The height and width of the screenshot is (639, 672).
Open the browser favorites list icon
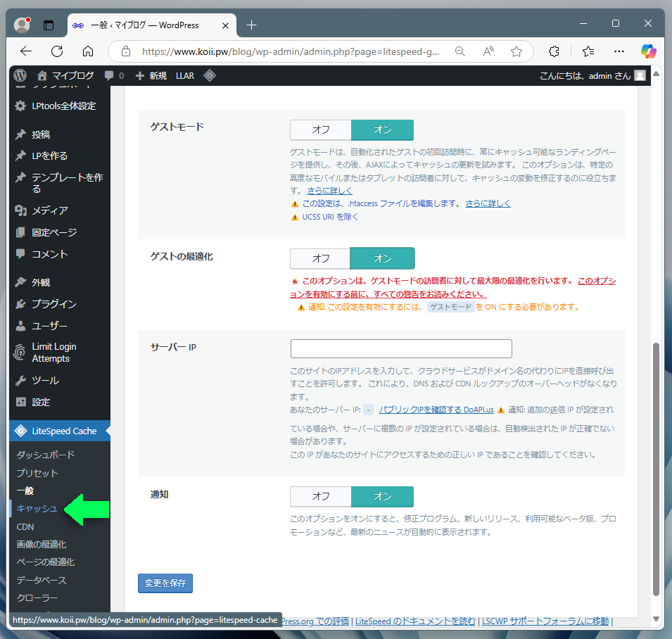click(x=588, y=51)
